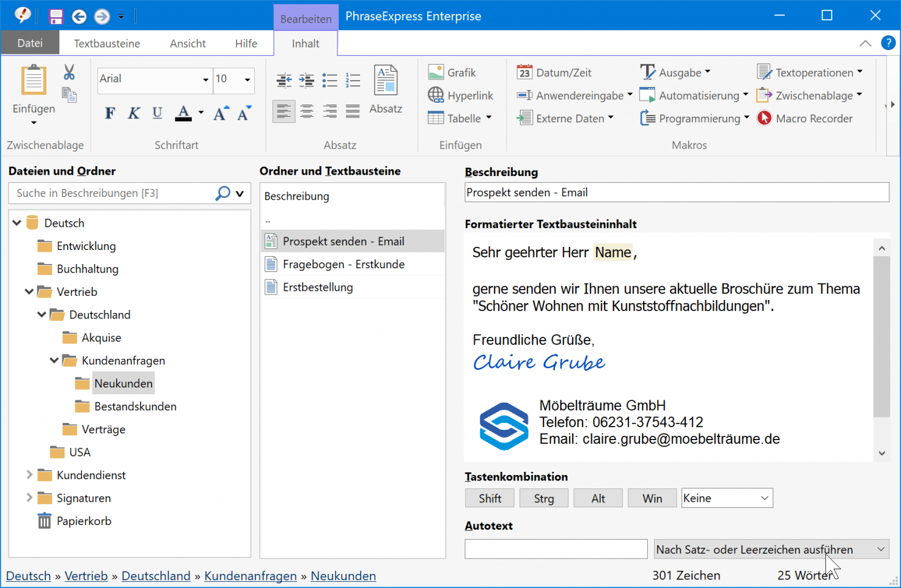Increase font size with the larger A
This screenshot has width=901, height=588.
pyautogui.click(x=221, y=113)
